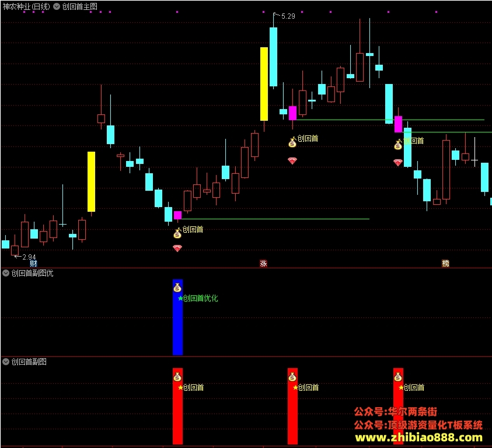
Task: Click the 财 info marker on time axis
Action: [x=33, y=264]
